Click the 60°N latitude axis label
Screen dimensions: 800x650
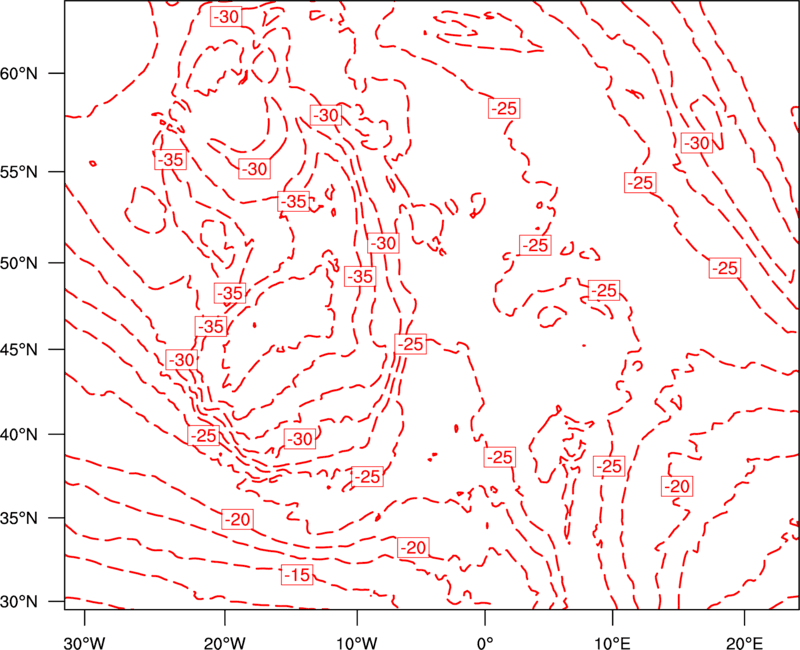[19, 73]
